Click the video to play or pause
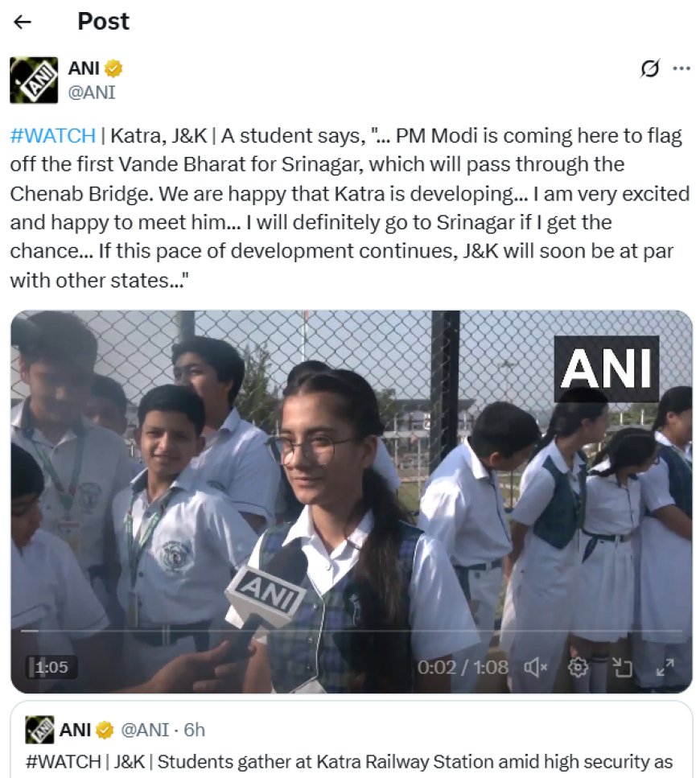Viewport: 700px width, 778px height. tap(352, 501)
